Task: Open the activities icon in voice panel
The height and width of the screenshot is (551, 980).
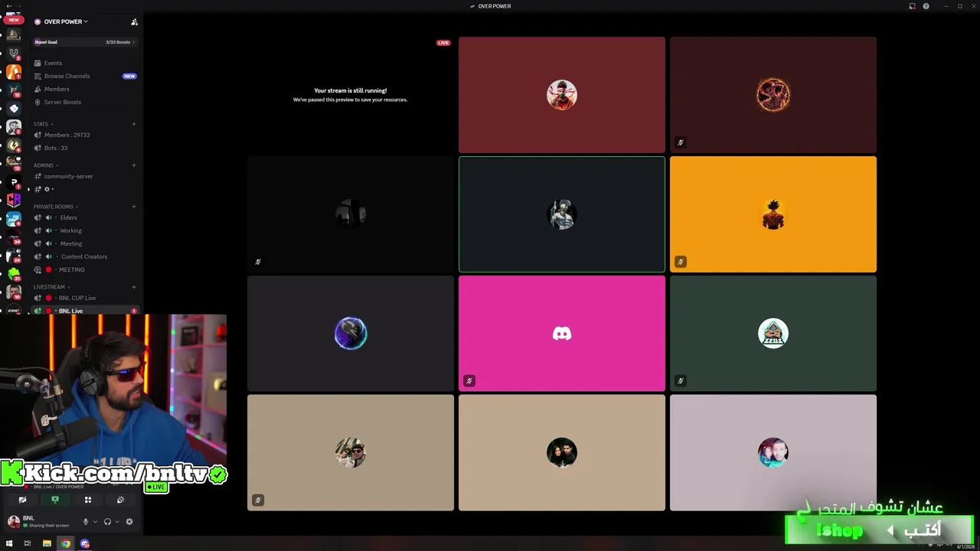Action: coord(88,500)
